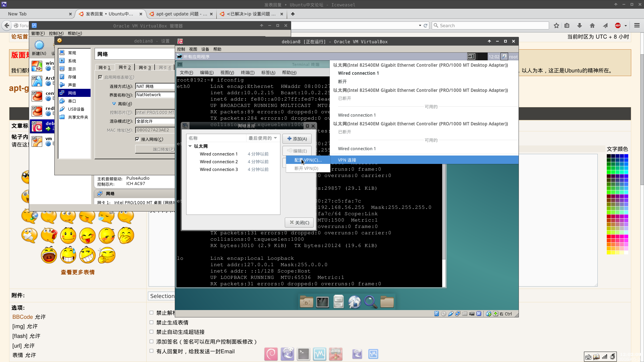Image resolution: width=644 pixels, height=362 pixels.
Task: Click the network signal bars icon in system tray
Action: [604, 357]
